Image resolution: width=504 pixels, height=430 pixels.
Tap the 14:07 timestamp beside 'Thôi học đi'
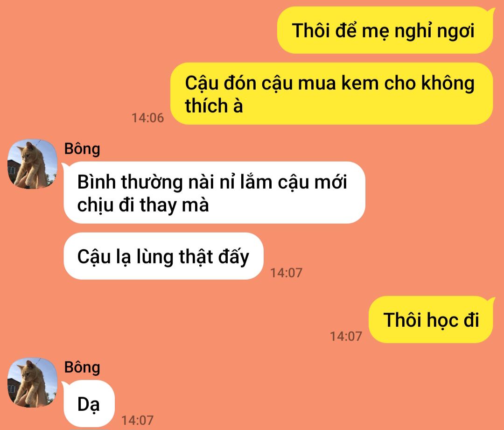[346, 336]
